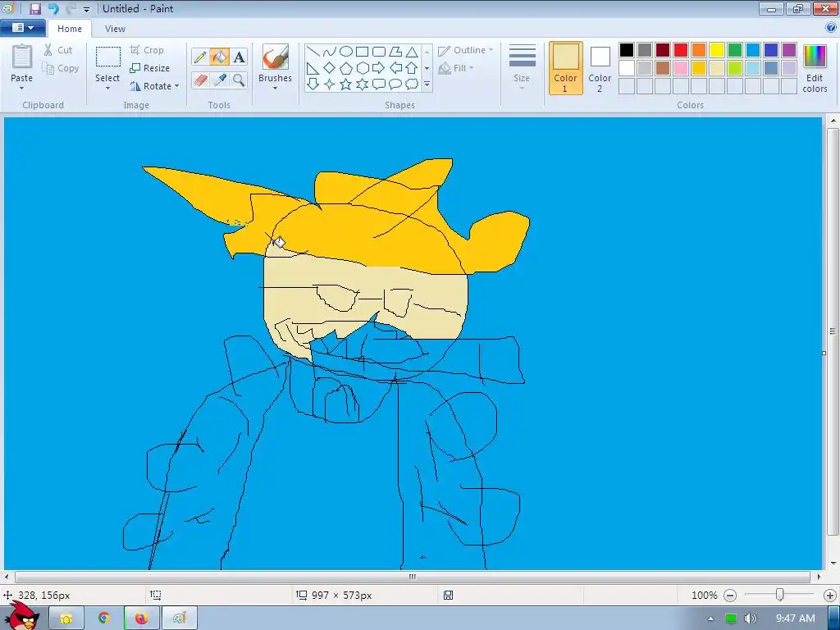Viewport: 840px width, 630px height.
Task: Click the Crop button
Action: click(148, 50)
